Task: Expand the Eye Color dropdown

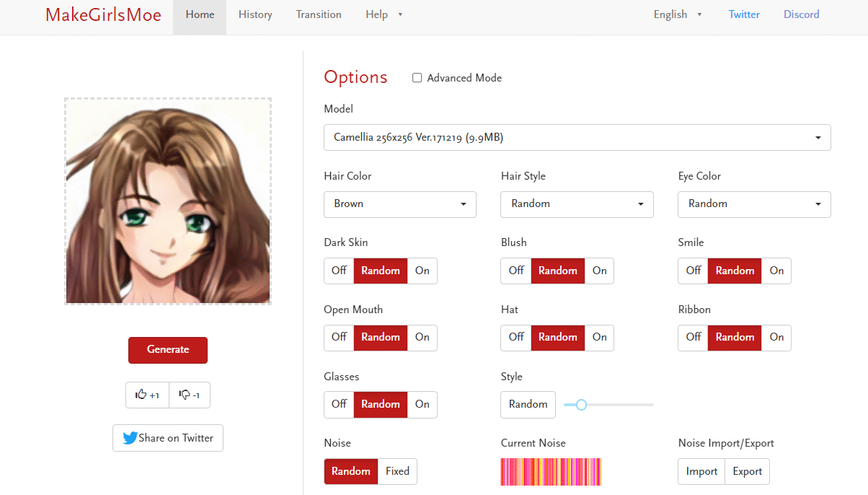Action: click(753, 204)
